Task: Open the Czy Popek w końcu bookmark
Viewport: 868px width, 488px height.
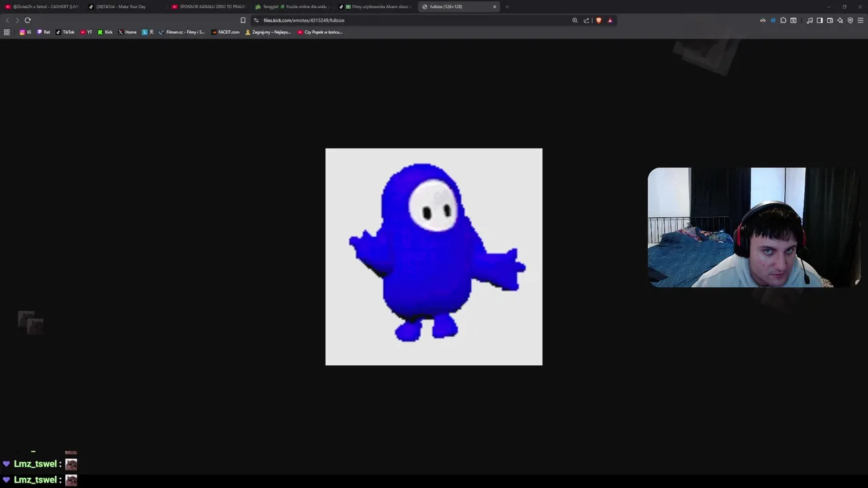Action: point(320,32)
